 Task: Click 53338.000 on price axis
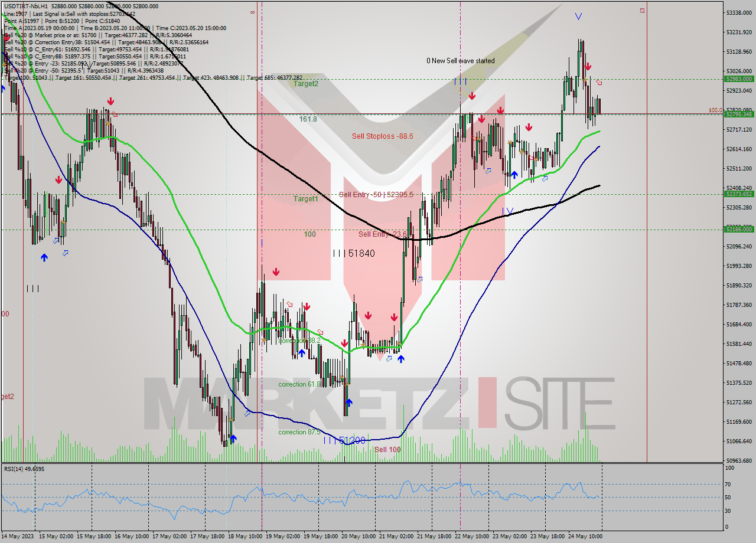[739, 12]
